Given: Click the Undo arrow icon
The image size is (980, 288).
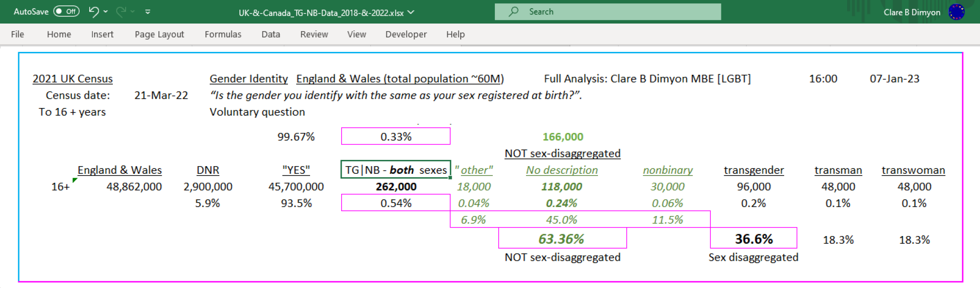Looking at the screenshot, I should coord(94,12).
